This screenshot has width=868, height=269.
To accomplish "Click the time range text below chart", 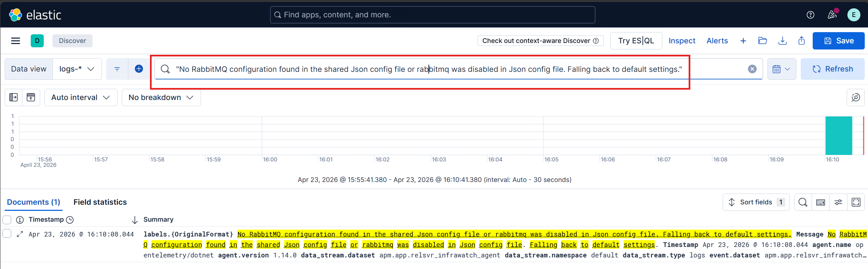I will [x=435, y=180].
